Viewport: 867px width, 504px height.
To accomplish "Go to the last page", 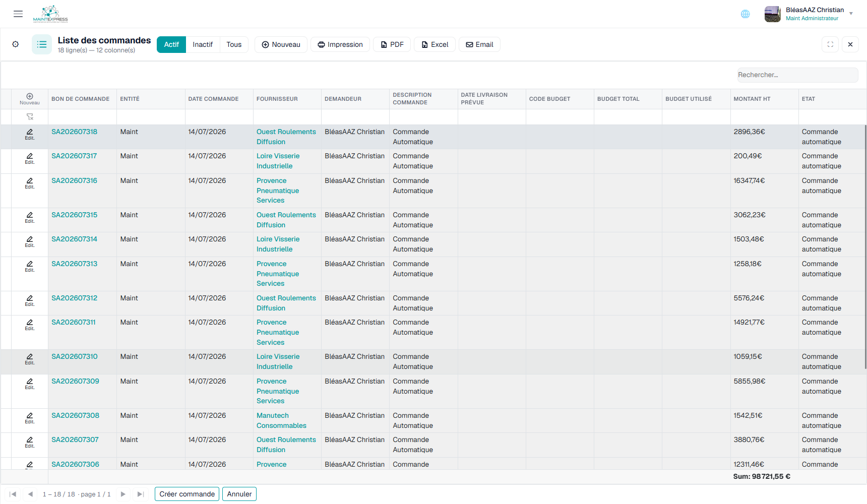I will (141, 494).
